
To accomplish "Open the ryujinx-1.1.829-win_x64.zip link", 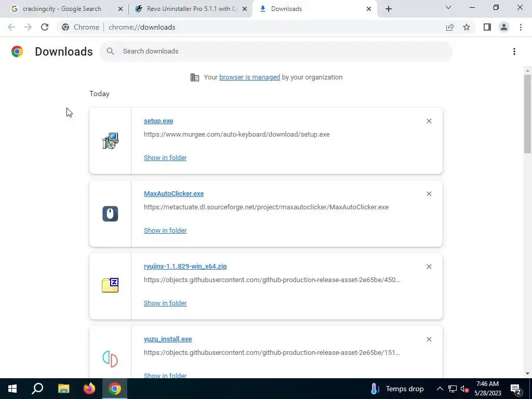I will coord(185,267).
